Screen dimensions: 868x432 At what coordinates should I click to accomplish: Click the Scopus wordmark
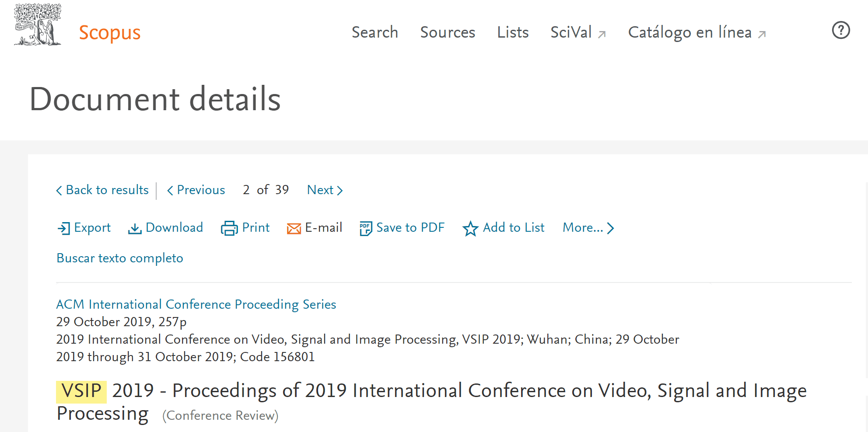pyautogui.click(x=110, y=33)
